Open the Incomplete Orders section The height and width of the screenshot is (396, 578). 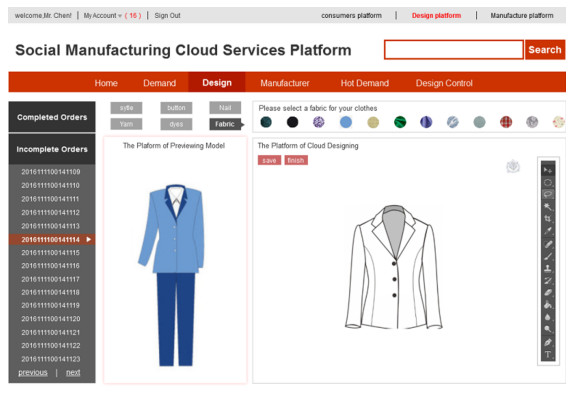coord(52,149)
